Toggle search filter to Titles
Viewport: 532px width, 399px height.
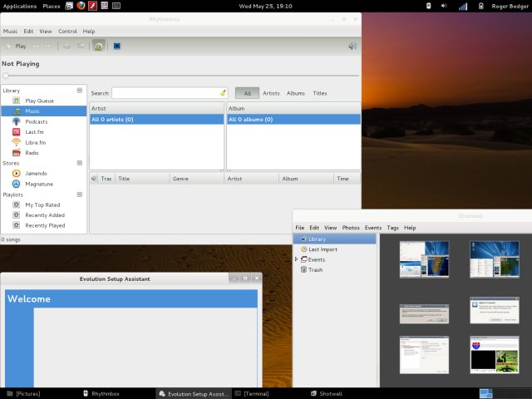tap(320, 93)
